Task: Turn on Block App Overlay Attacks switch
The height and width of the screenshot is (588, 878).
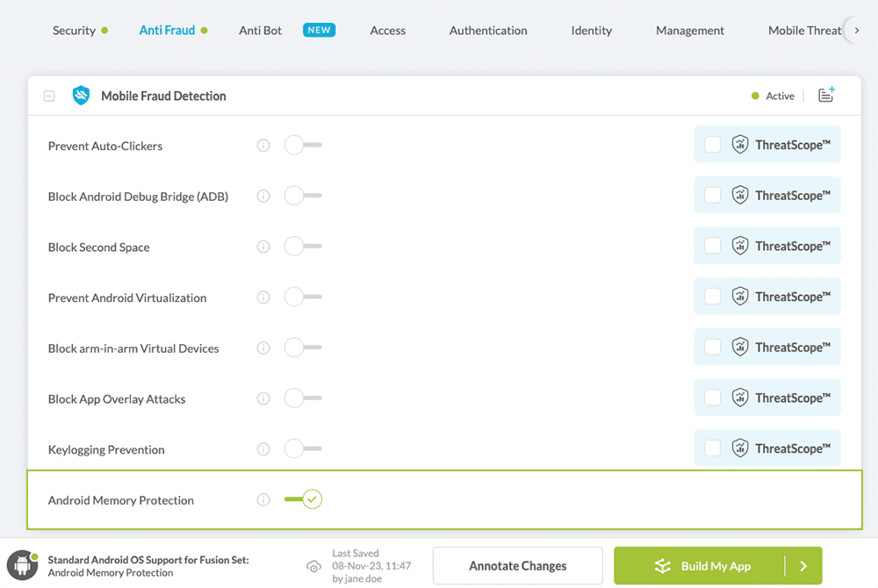Action: [x=303, y=398]
